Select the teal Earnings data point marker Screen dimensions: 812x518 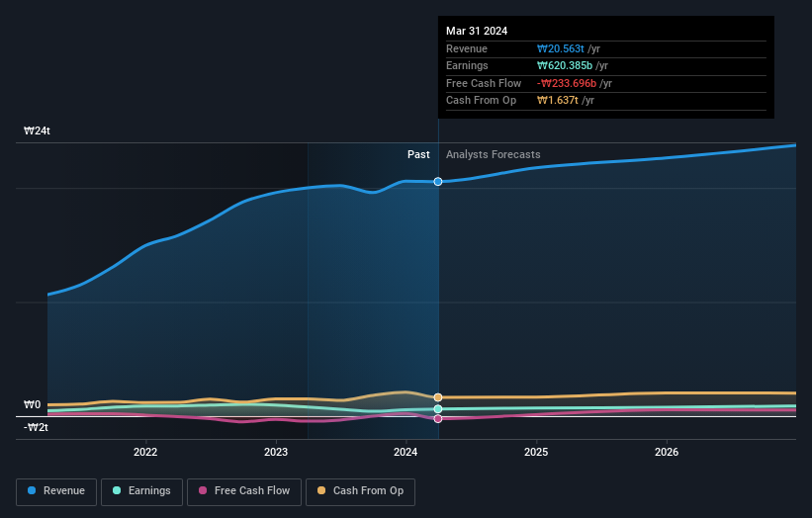[438, 409]
